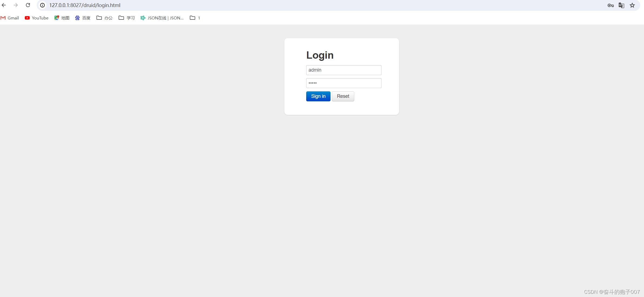The width and height of the screenshot is (644, 297).
Task: Click the folder labeled 1
Action: click(195, 17)
